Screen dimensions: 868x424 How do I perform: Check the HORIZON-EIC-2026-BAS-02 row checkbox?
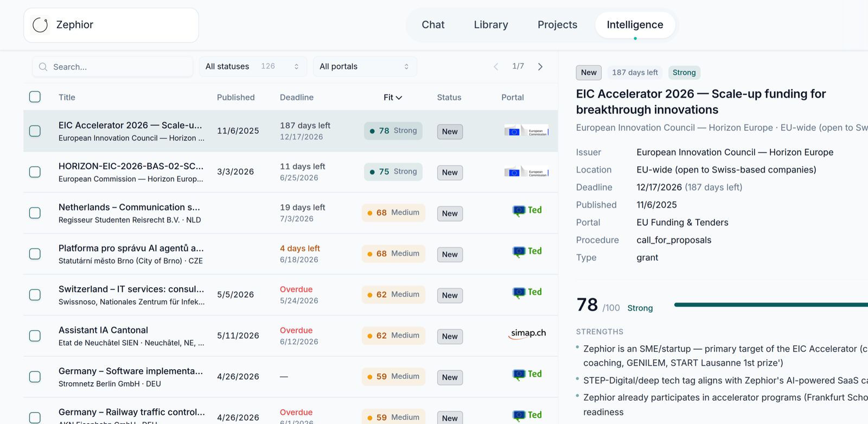click(x=35, y=172)
